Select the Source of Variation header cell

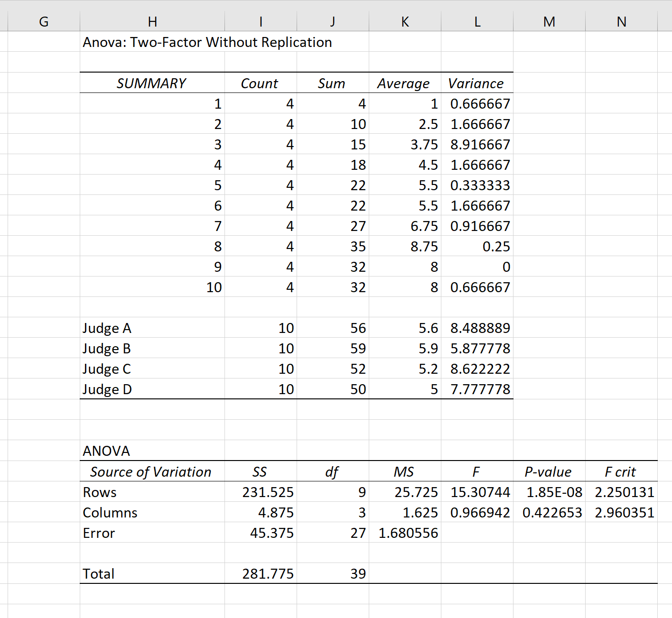pos(152,471)
